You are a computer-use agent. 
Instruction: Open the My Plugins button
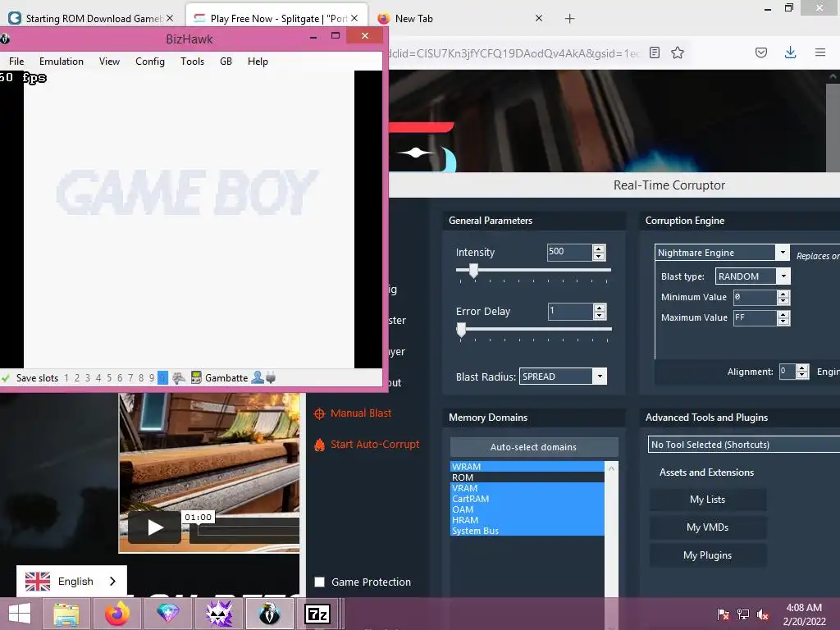pos(708,555)
